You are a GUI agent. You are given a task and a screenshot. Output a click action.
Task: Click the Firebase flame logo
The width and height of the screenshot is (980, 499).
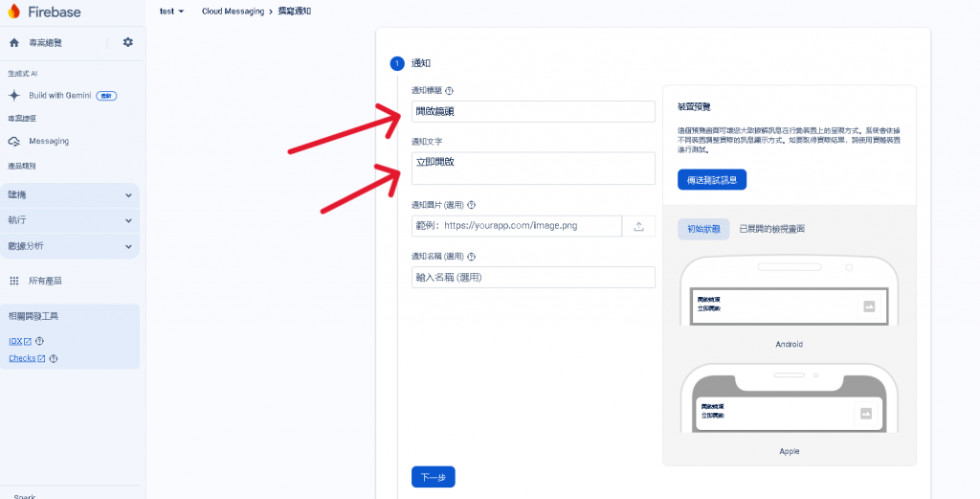(13, 11)
